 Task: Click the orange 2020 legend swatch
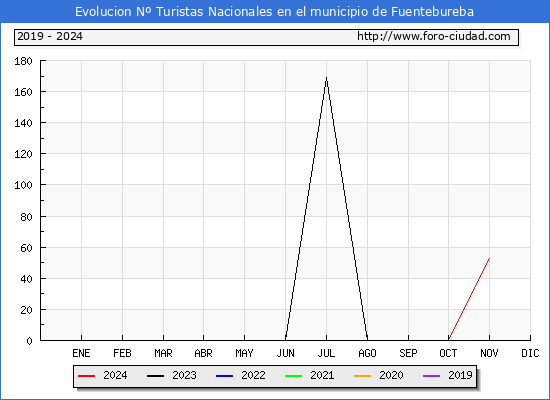(363, 376)
